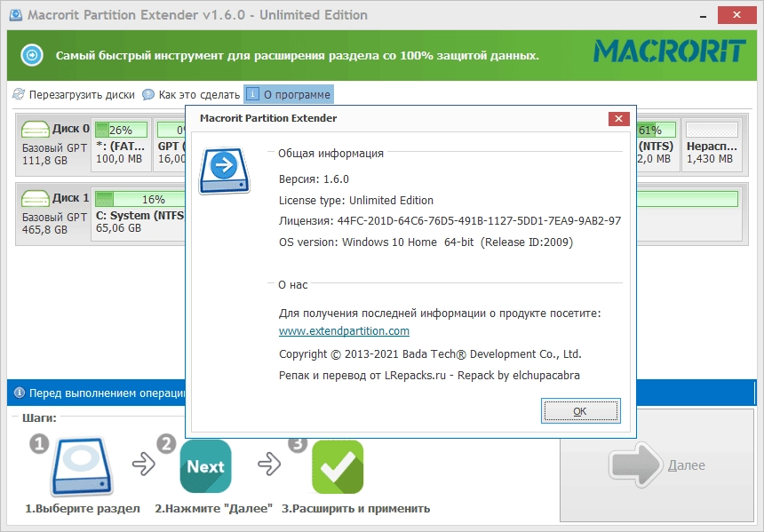Image resolution: width=764 pixels, height=532 pixels.
Task: Click the Версия: 1.6.0 text
Action: [x=314, y=179]
